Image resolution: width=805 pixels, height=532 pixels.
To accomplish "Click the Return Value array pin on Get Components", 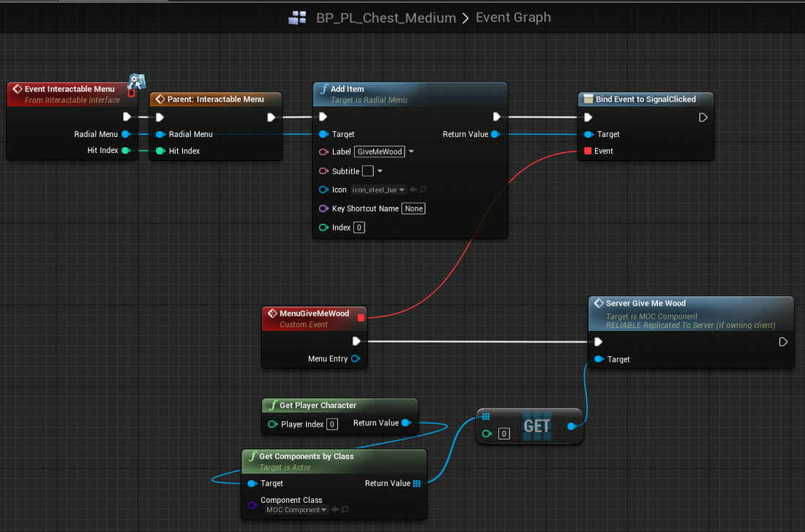I will [416, 483].
